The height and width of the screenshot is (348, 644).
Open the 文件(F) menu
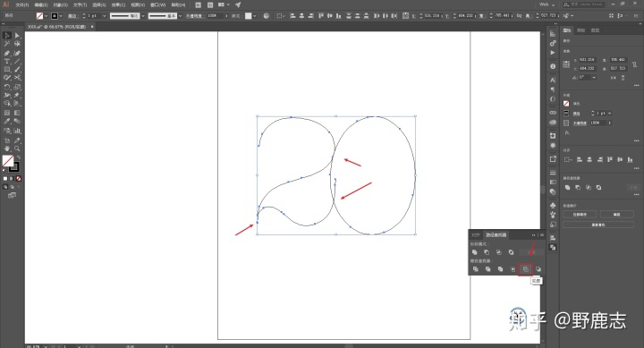point(22,5)
